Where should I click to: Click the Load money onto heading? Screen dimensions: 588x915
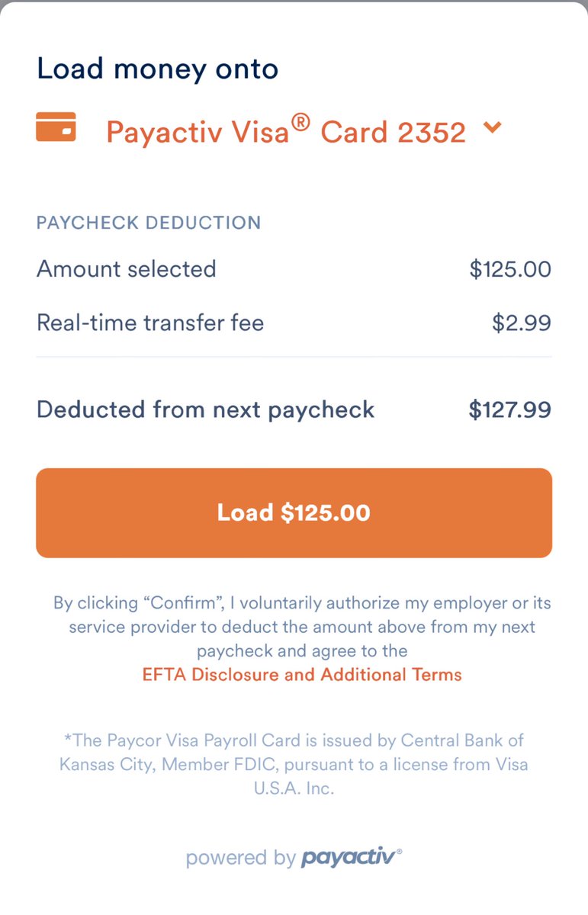pyautogui.click(x=158, y=69)
